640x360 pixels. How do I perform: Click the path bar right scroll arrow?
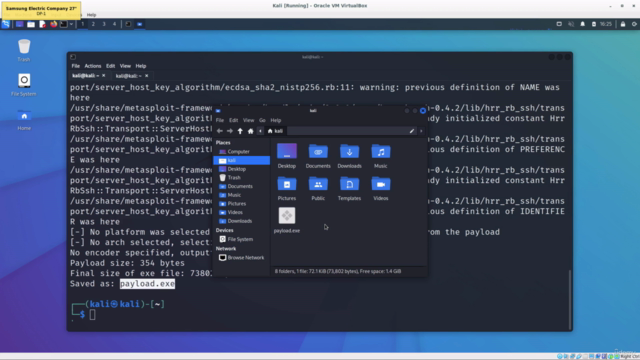tap(421, 131)
